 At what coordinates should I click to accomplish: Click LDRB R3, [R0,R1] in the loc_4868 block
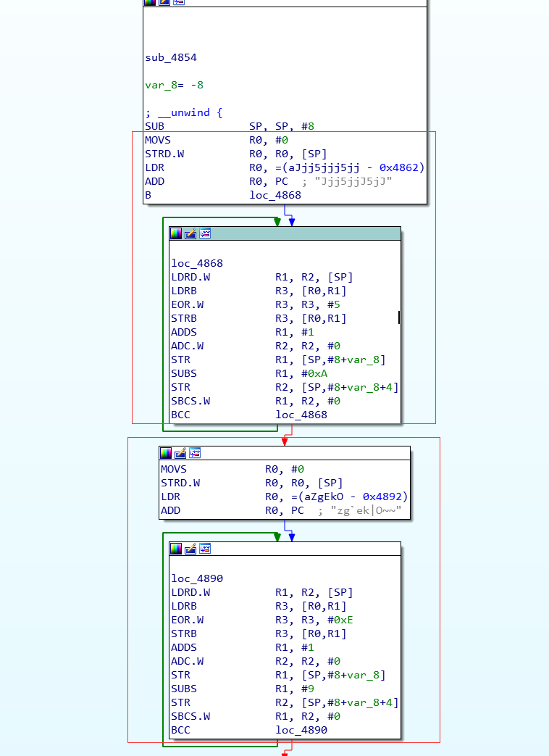tap(259, 291)
